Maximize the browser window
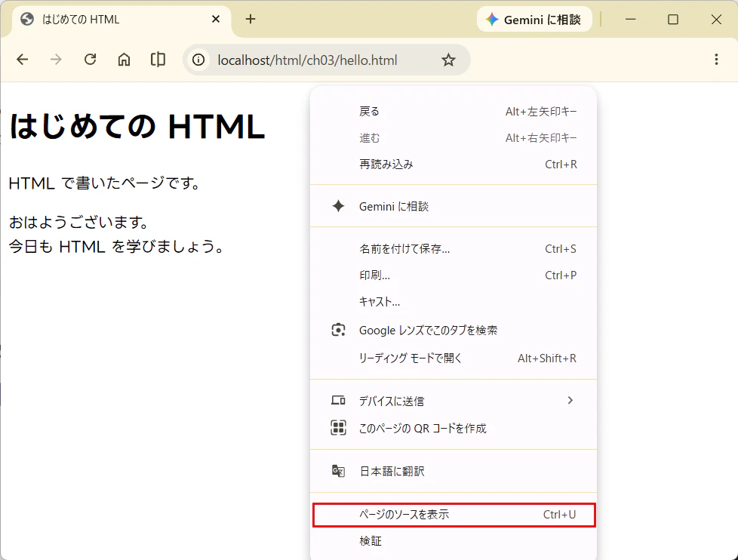This screenshot has width=738, height=560. click(673, 20)
